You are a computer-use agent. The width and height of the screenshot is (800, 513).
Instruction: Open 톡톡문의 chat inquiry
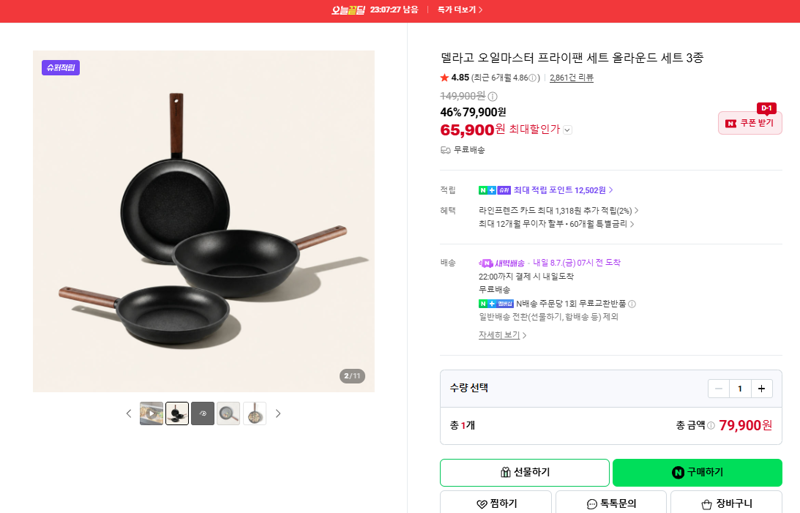point(611,503)
